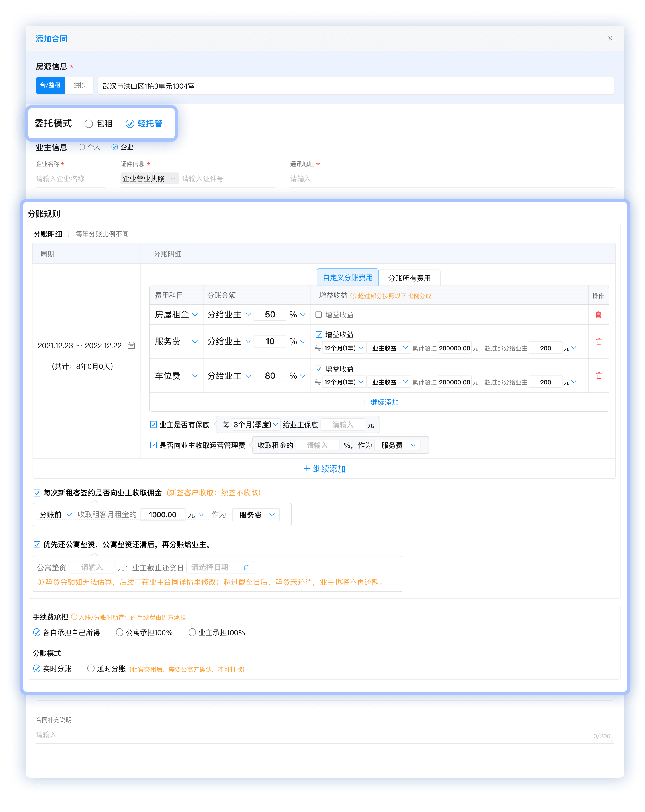Click calendar icon in 业主截止还资日 field
645x812 pixels.
tap(246, 568)
